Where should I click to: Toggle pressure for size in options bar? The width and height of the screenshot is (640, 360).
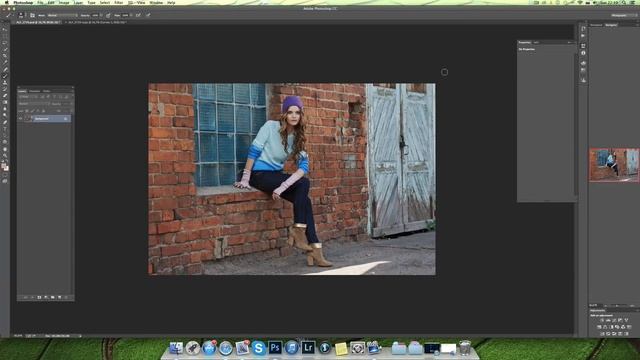tap(148, 15)
